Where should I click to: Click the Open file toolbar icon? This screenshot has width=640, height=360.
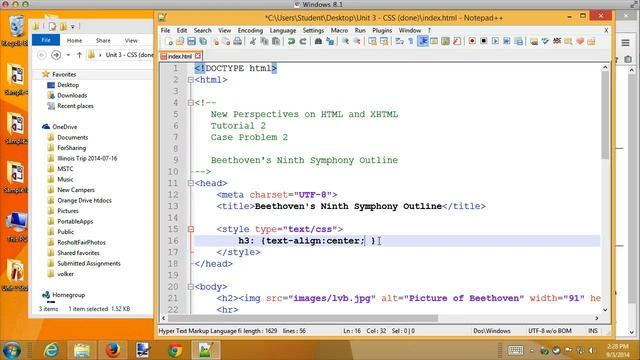180,41
